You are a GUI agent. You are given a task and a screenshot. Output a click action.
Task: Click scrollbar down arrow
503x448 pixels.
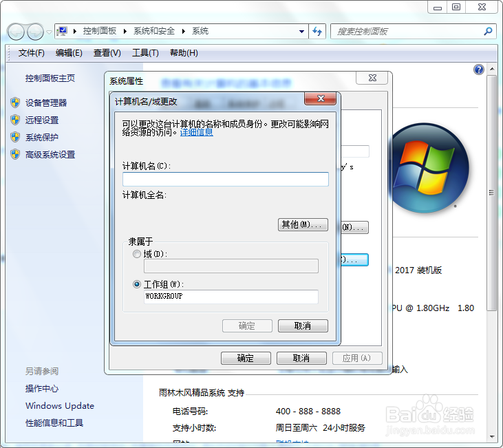(492, 437)
